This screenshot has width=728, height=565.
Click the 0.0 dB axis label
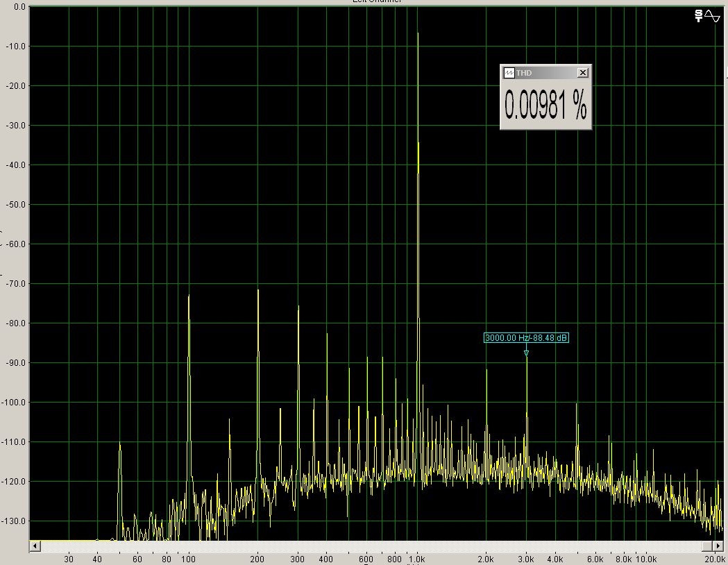tap(19, 7)
